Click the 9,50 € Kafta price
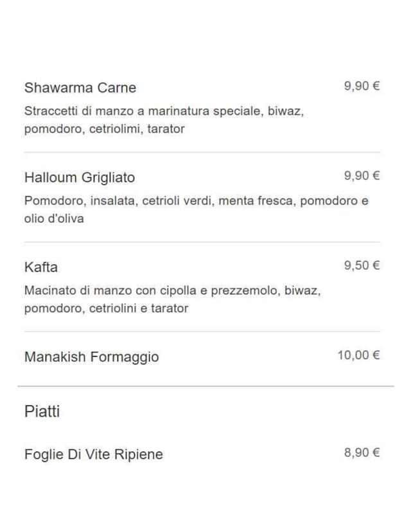The image size is (411, 532). [x=362, y=265]
